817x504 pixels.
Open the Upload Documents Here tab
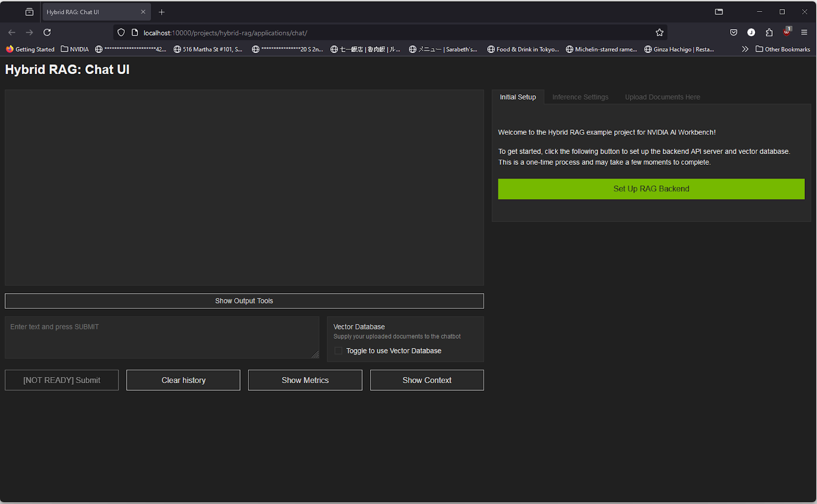click(x=662, y=97)
